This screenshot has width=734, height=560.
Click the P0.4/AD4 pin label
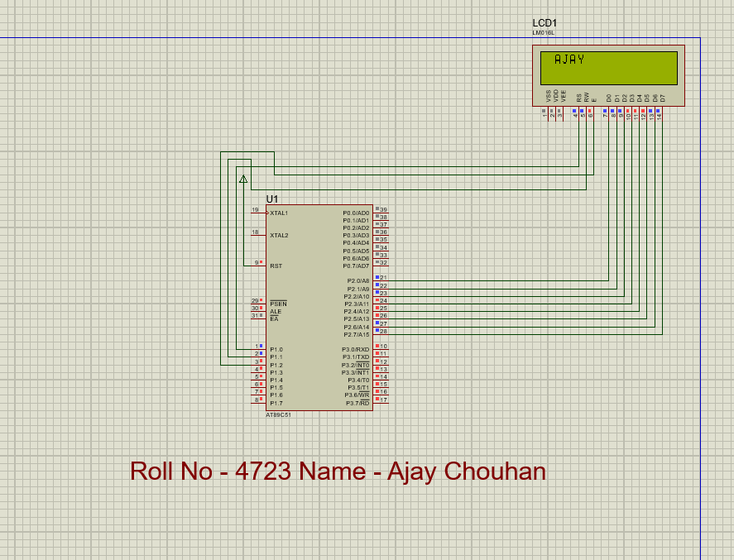[356, 243]
